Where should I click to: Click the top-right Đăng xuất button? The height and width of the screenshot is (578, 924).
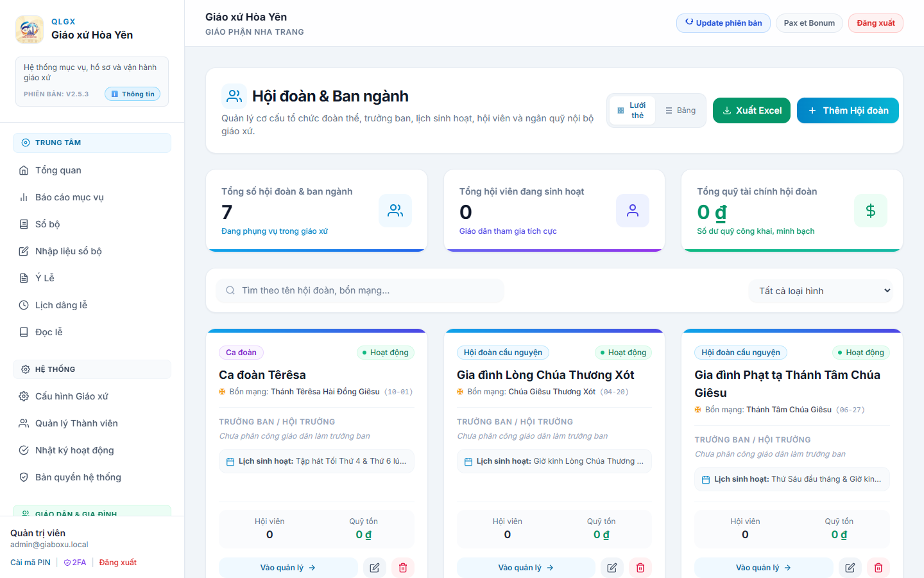pos(875,23)
